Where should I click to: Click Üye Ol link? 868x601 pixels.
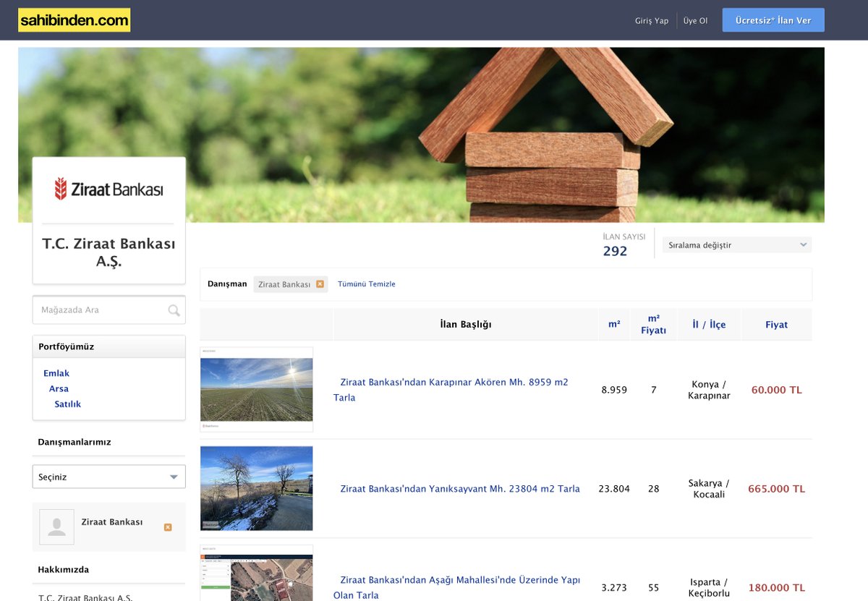[x=695, y=21]
